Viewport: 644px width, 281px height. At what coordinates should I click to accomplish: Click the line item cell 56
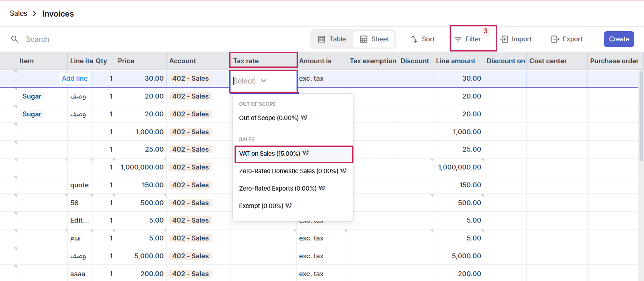coord(80,203)
